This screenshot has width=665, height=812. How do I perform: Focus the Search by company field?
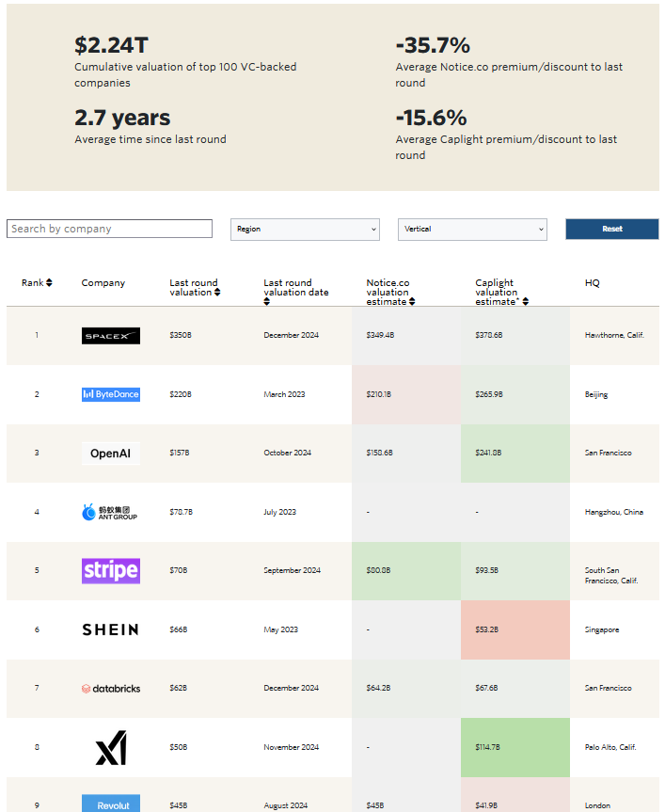[109, 229]
